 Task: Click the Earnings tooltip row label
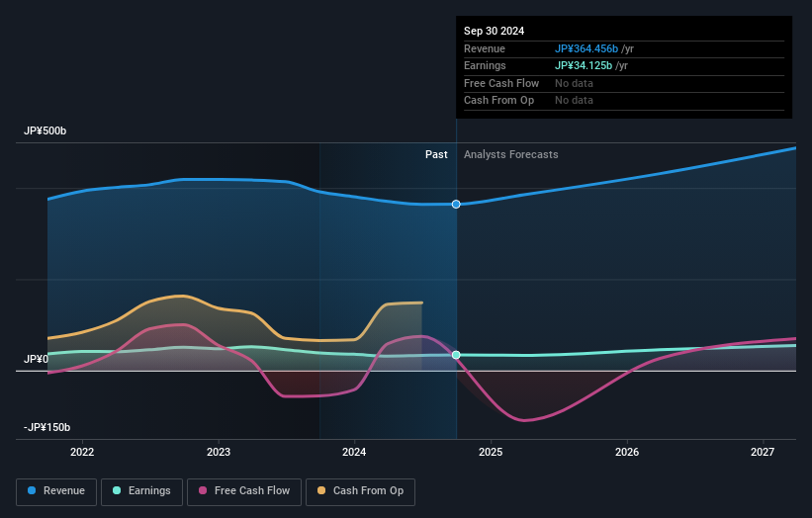click(485, 65)
